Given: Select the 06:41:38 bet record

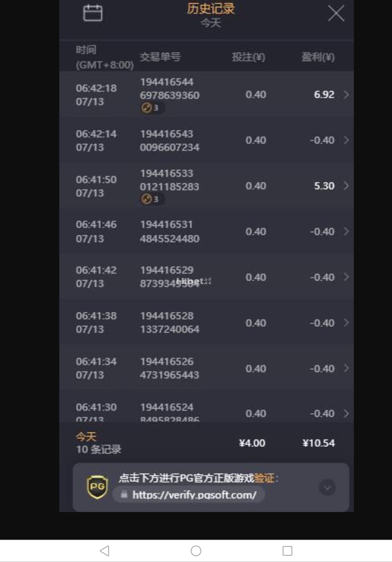Looking at the screenshot, I should pos(206,323).
